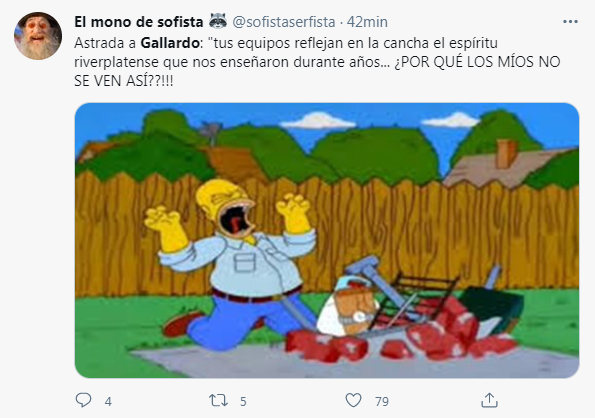
Task: Open the attached Simpsons cartoon image
Action: pyautogui.click(x=327, y=240)
